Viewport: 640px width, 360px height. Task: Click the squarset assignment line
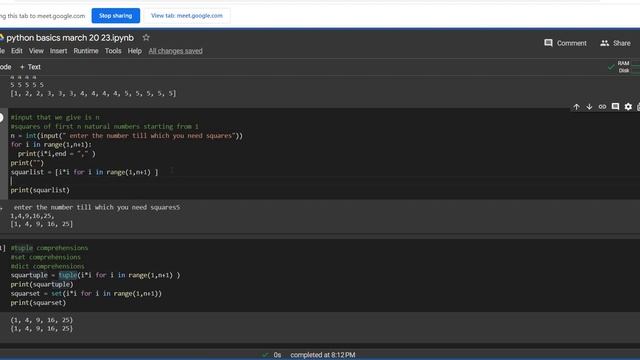[86, 293]
